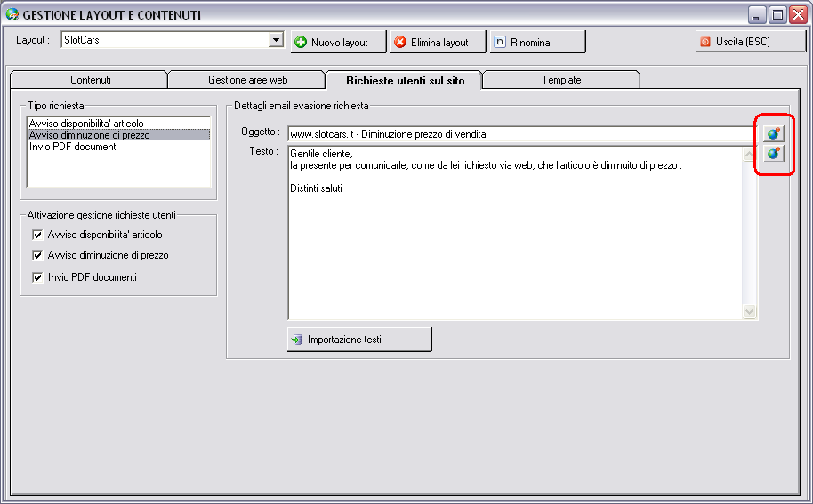
Task: Click the Uscita (ESC) button
Action: click(750, 42)
